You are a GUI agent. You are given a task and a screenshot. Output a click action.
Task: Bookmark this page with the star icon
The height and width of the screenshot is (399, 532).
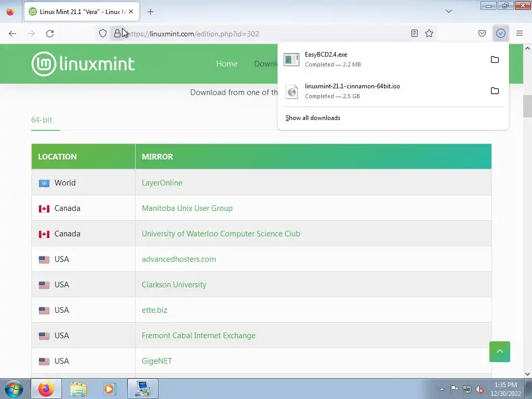pos(429,33)
